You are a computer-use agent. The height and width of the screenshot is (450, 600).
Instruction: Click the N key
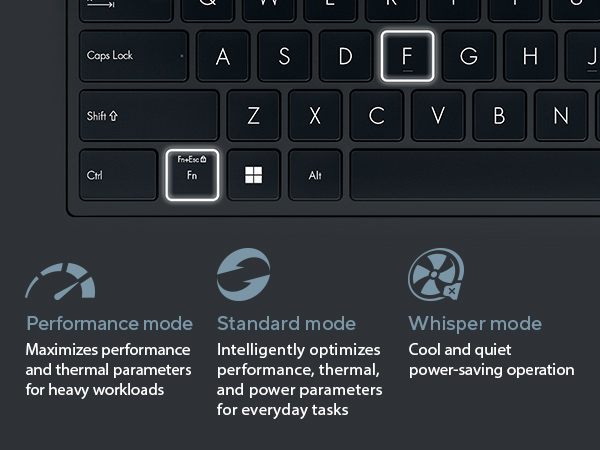561,116
